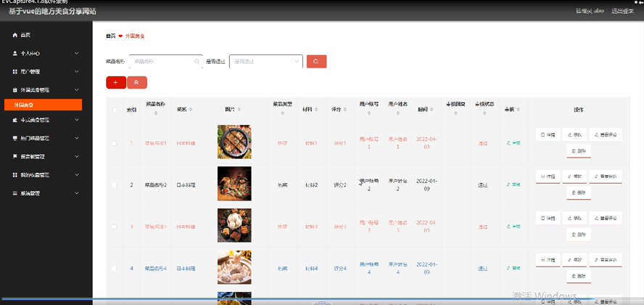Viewport: 644px width, 305px height.
Task: Click the grid icon beside 我的收藏管理
Action: point(15,175)
